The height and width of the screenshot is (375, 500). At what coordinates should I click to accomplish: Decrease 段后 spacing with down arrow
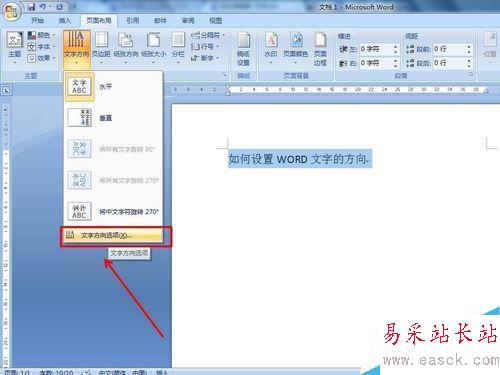[x=469, y=65]
